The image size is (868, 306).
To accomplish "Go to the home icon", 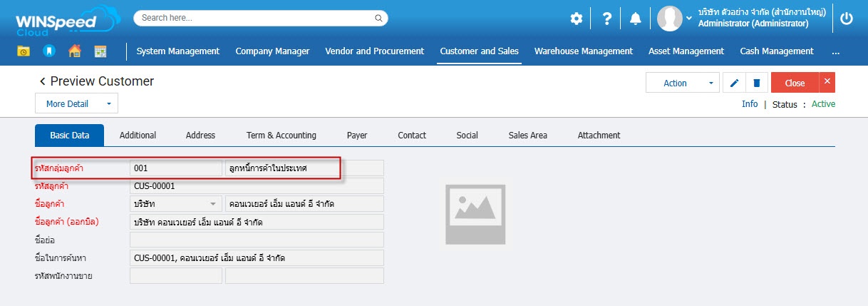I will tap(74, 51).
